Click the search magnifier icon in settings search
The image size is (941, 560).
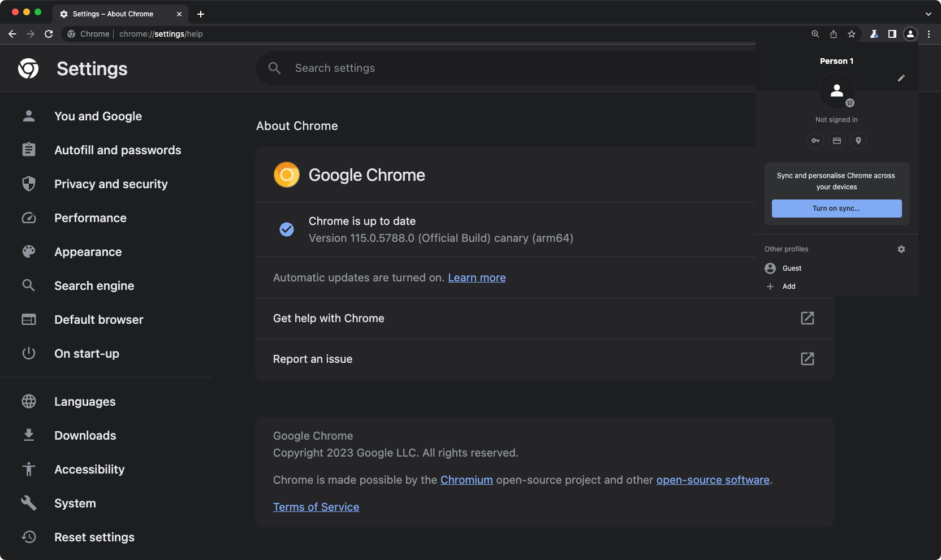275,68
